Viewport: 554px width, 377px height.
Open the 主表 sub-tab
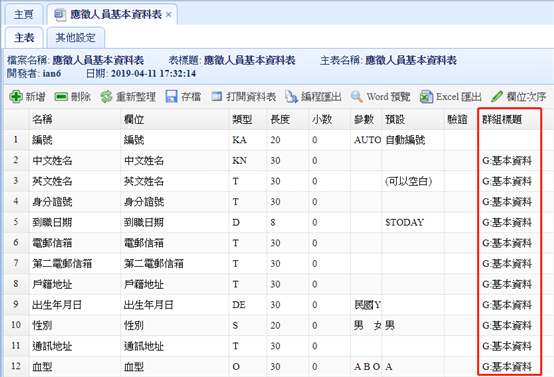point(24,37)
